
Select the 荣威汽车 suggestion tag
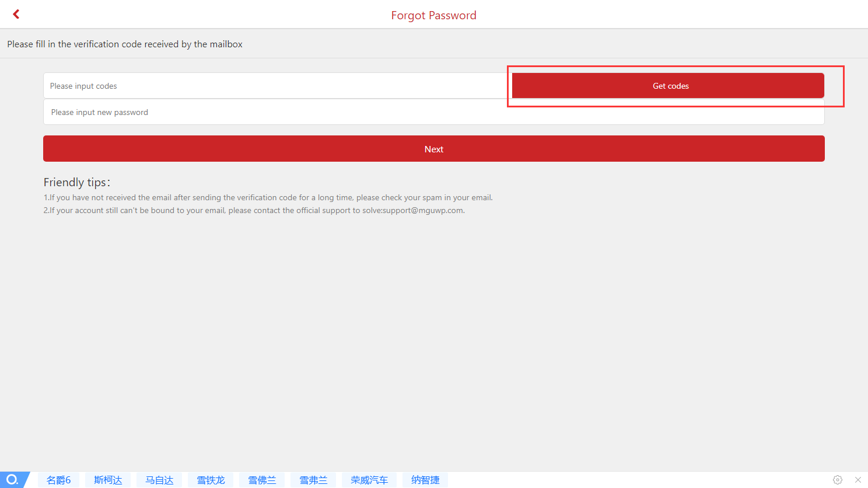(369, 480)
